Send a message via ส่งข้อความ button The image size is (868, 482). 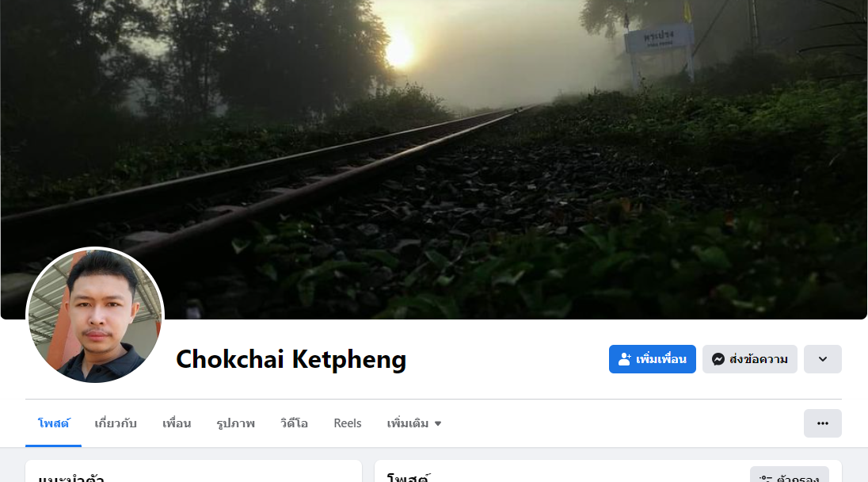[749, 359]
